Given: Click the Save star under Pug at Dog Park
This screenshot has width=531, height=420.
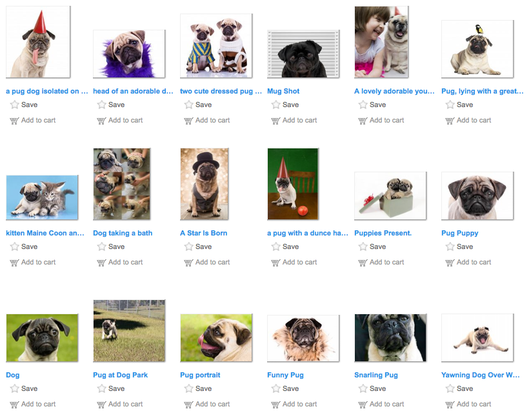Looking at the screenshot, I should pyautogui.click(x=101, y=388).
